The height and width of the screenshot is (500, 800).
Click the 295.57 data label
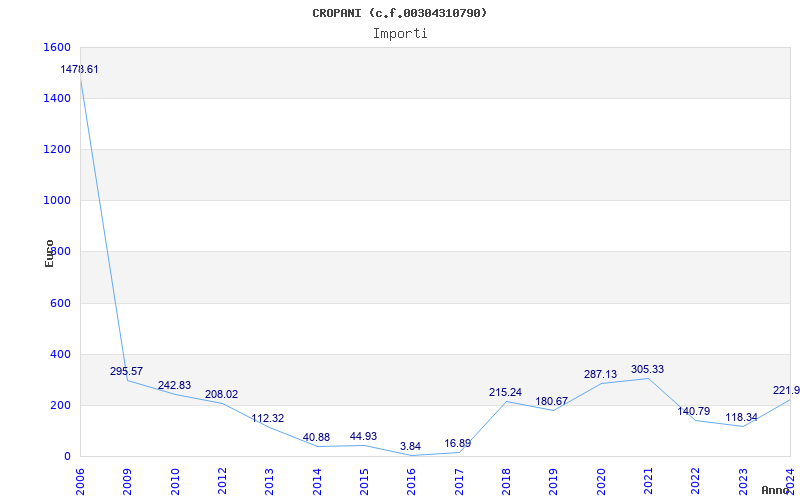pos(127,371)
